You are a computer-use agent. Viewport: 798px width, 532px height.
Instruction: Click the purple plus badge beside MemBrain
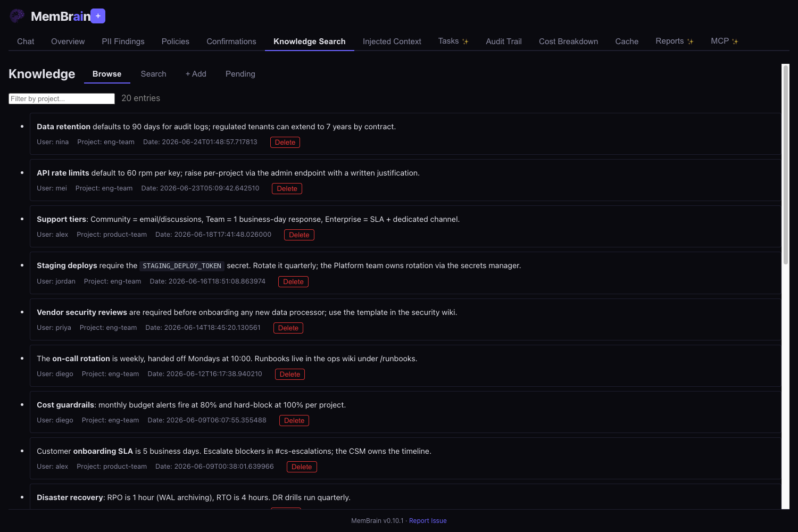click(98, 16)
